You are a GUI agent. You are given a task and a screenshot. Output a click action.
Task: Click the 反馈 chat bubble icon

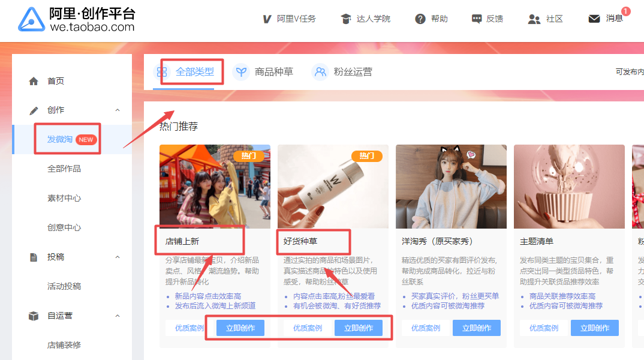coord(477,19)
